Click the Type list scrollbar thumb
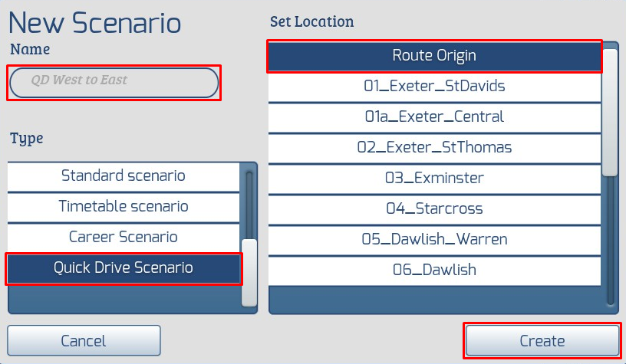This screenshot has height=364, width=626. click(x=249, y=272)
